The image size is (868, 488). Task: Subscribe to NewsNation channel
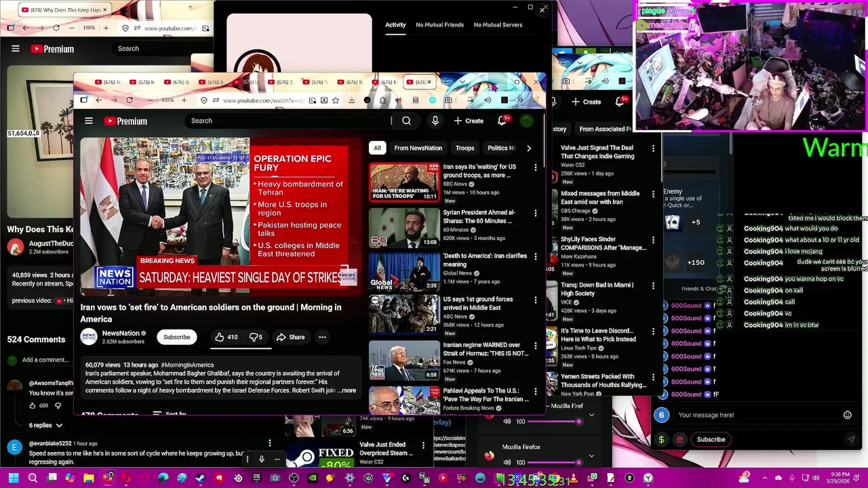(x=176, y=337)
